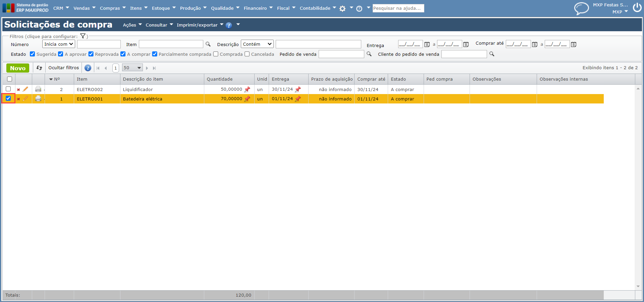
Task: Toggle the Reprovada state filter
Action: click(x=91, y=54)
